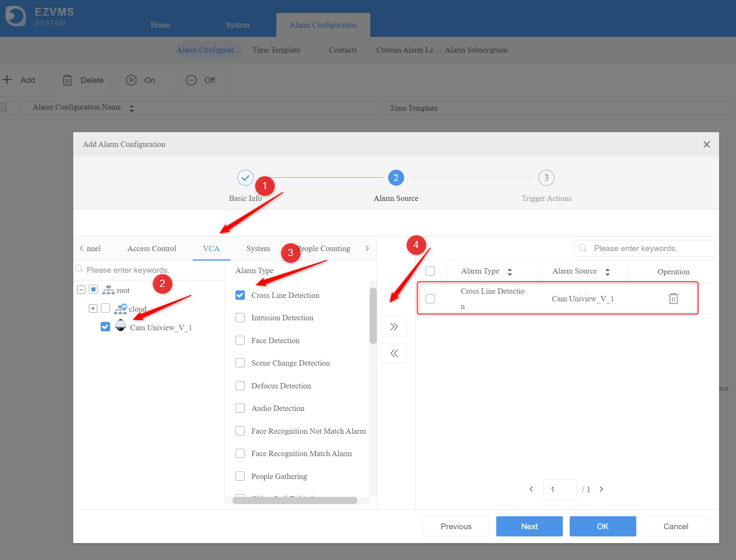Screen dimensions: 736x560
Task: Open the Time Template sub-tab
Action: [276, 50]
